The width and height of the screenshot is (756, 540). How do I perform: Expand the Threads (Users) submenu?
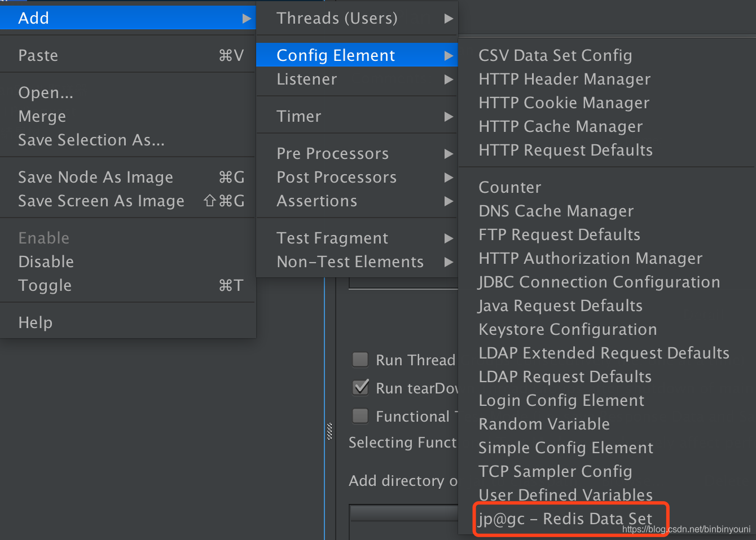click(357, 18)
